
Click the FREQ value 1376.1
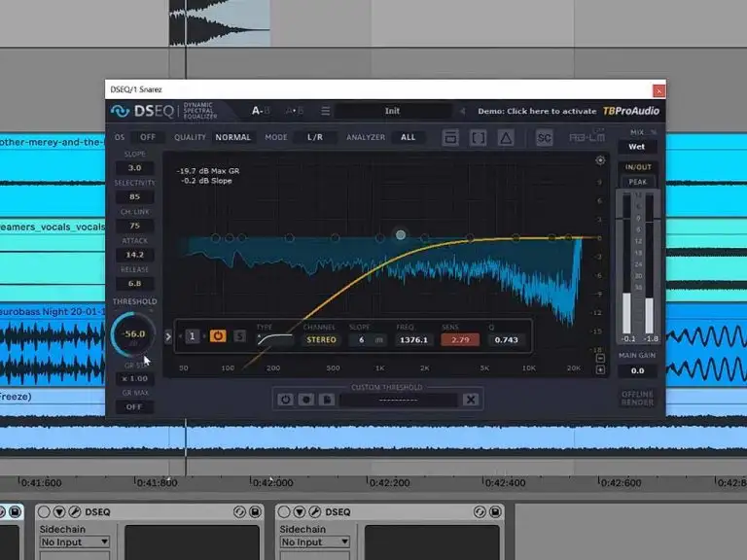point(413,340)
